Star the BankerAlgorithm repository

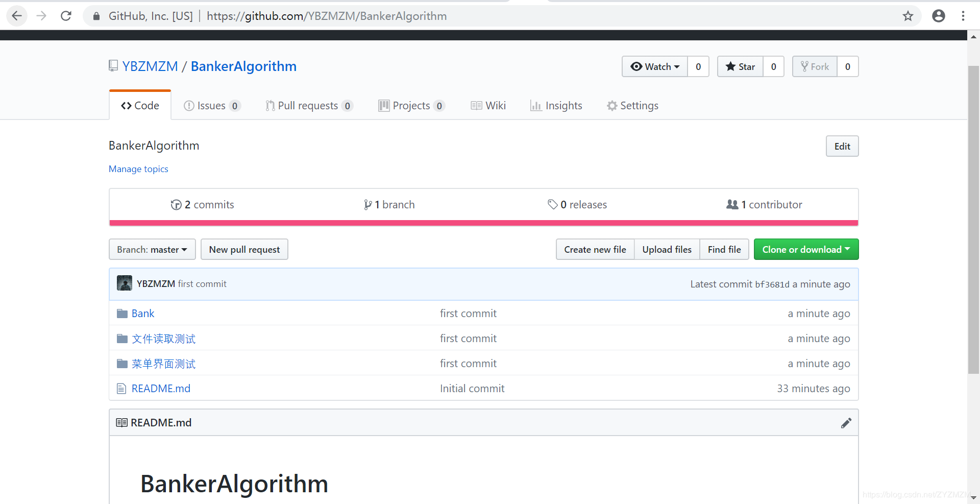pyautogui.click(x=740, y=66)
